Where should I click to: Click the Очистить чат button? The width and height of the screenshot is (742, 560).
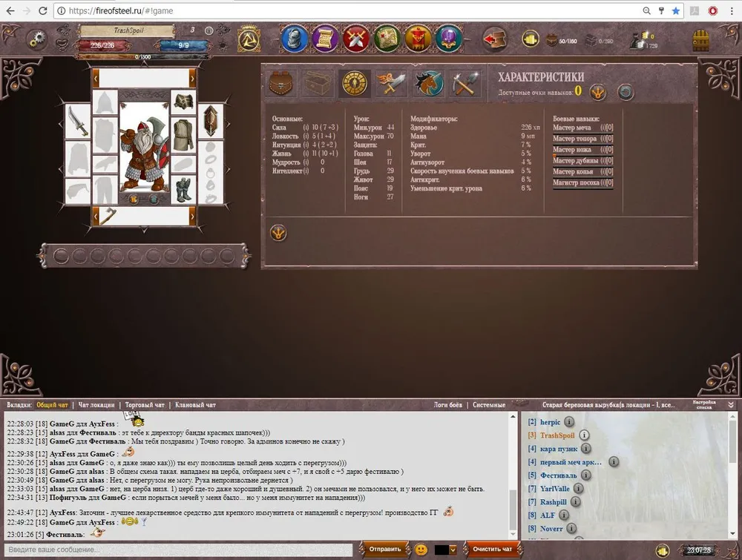[x=492, y=549]
